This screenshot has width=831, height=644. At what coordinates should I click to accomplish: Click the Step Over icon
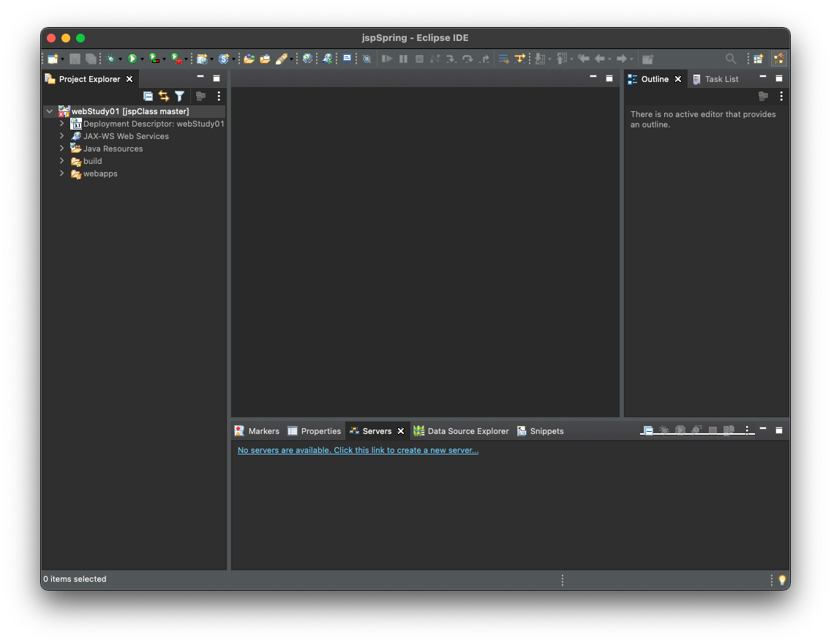[467, 59]
